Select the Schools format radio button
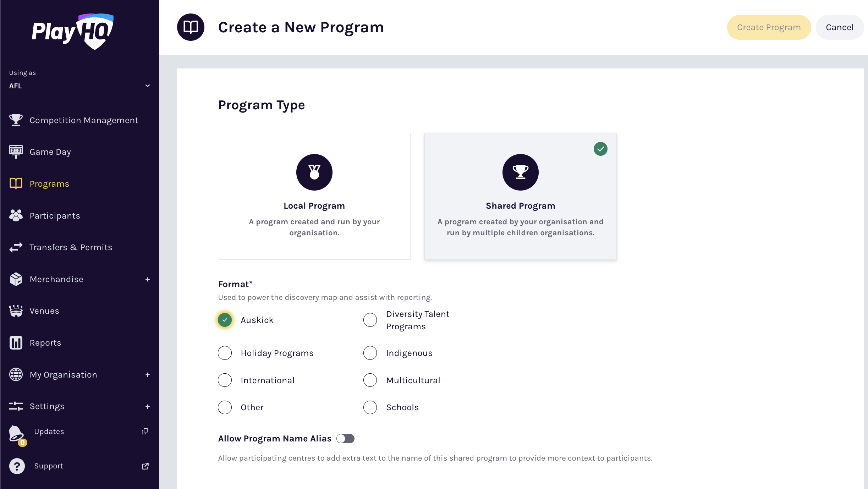 click(370, 407)
